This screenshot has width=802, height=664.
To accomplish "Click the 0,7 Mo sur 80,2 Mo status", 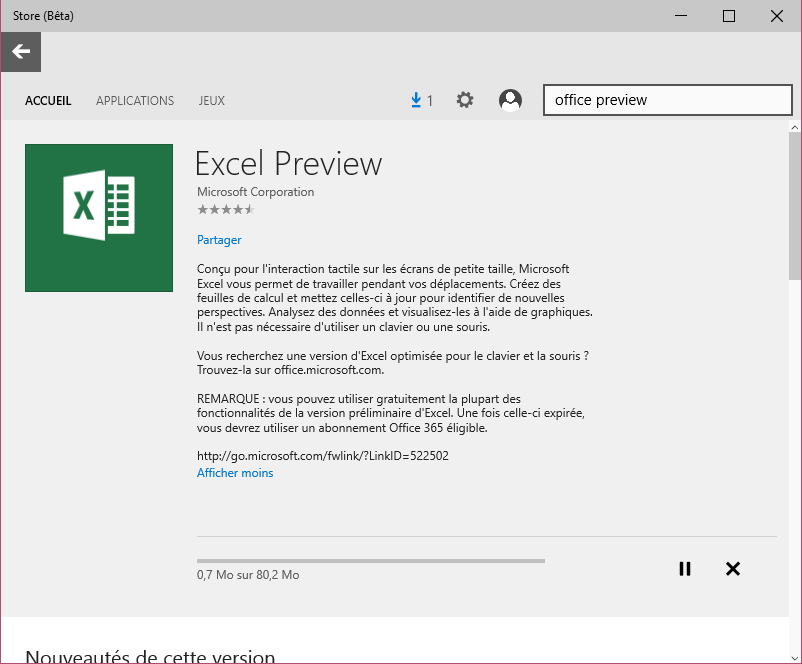I will pyautogui.click(x=248, y=575).
